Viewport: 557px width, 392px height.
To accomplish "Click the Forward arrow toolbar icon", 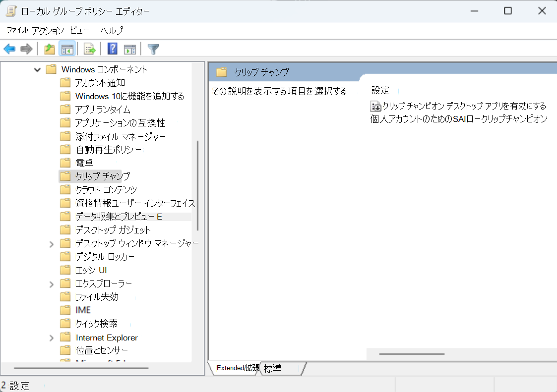I will tap(27, 49).
